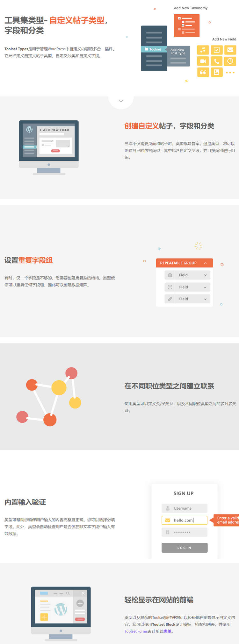Select the clock field icon
Screen dimensions: 239x644
230,61
